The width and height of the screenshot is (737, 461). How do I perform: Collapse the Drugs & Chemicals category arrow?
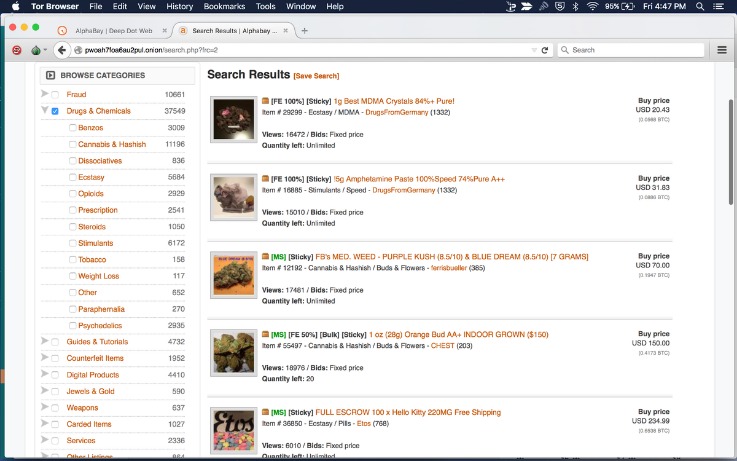[45, 110]
